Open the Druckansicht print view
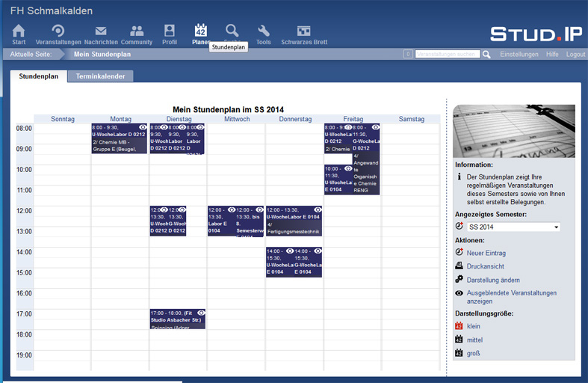The image size is (588, 383). (x=486, y=266)
